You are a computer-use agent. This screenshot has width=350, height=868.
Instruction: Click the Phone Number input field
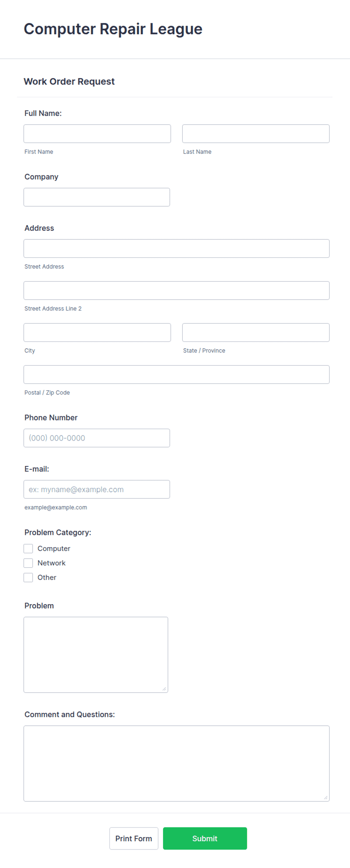97,438
